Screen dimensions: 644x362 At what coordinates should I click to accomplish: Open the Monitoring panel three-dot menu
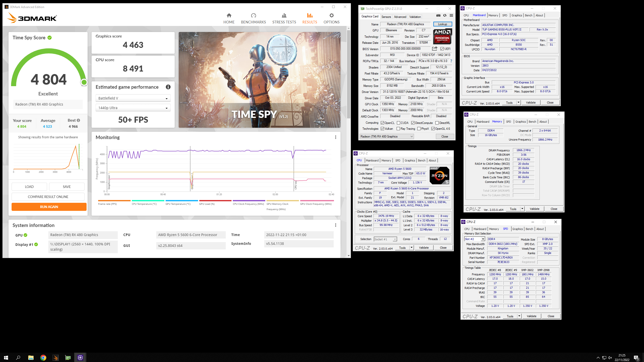pyautogui.click(x=335, y=137)
